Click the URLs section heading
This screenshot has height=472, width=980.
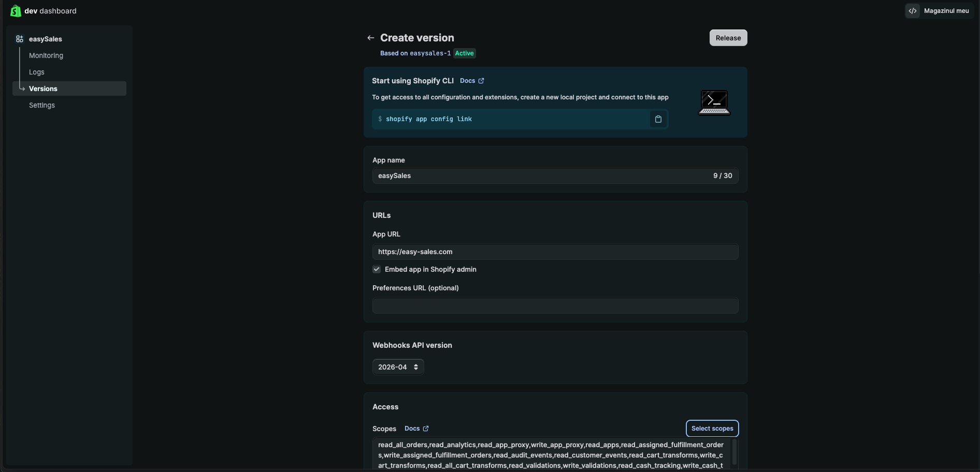382,215
